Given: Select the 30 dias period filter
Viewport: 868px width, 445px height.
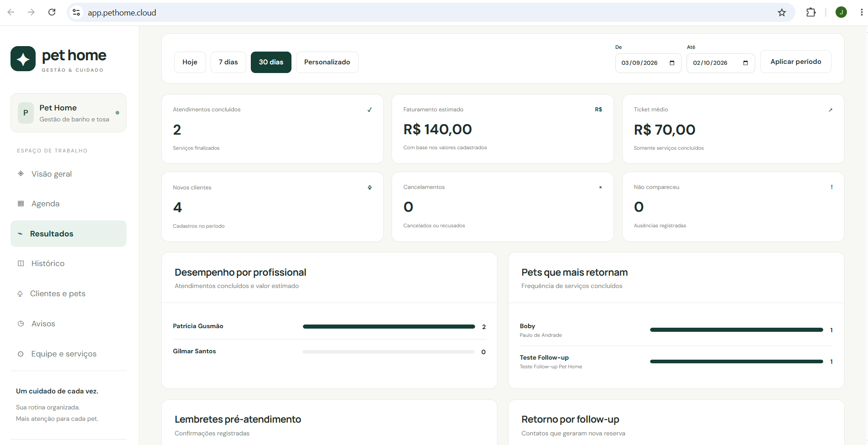Looking at the screenshot, I should [x=271, y=62].
